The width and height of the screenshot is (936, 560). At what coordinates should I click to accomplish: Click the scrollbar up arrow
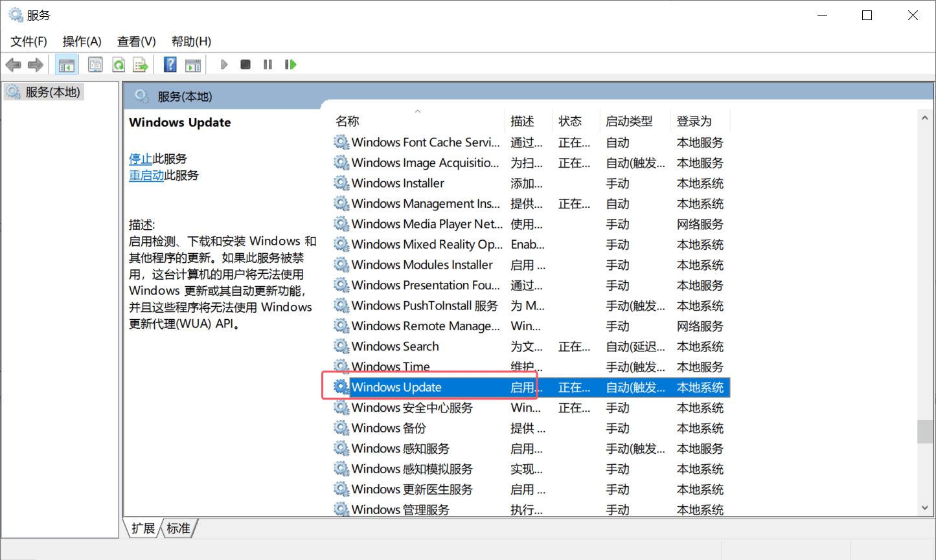[925, 118]
